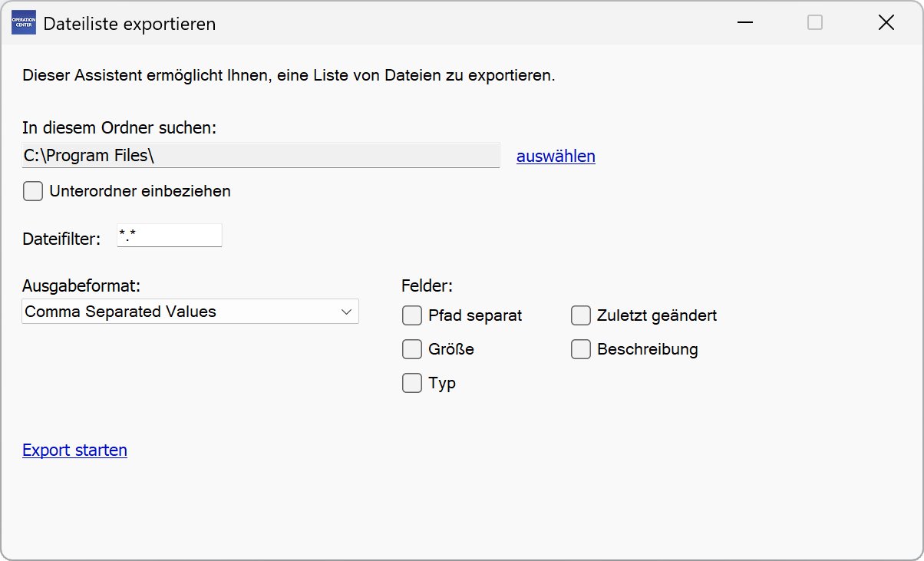Open the Ausgabeformat dropdown arrow
Screen dimensions: 924x561
[x=346, y=312]
